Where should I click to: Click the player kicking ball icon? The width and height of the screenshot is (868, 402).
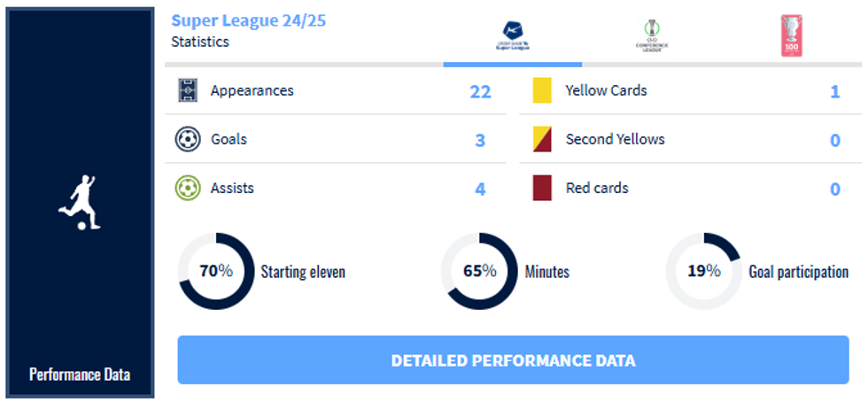click(80, 203)
